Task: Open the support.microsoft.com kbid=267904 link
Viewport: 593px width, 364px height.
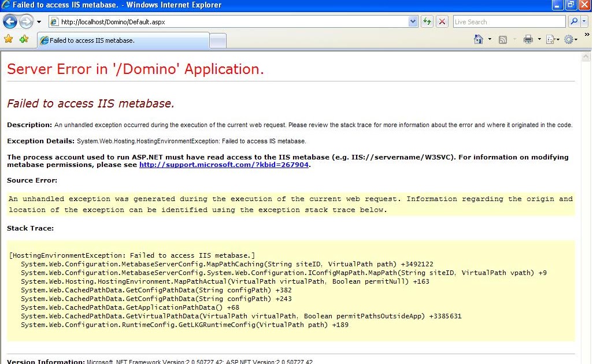Action: pyautogui.click(x=224, y=165)
